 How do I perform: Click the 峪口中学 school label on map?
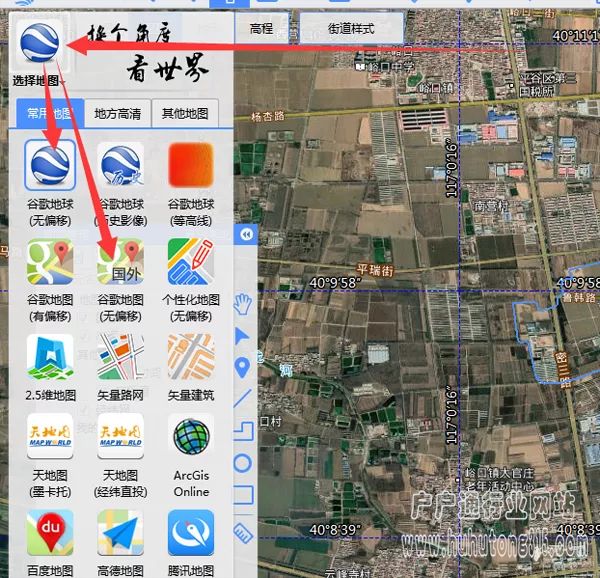(390, 67)
